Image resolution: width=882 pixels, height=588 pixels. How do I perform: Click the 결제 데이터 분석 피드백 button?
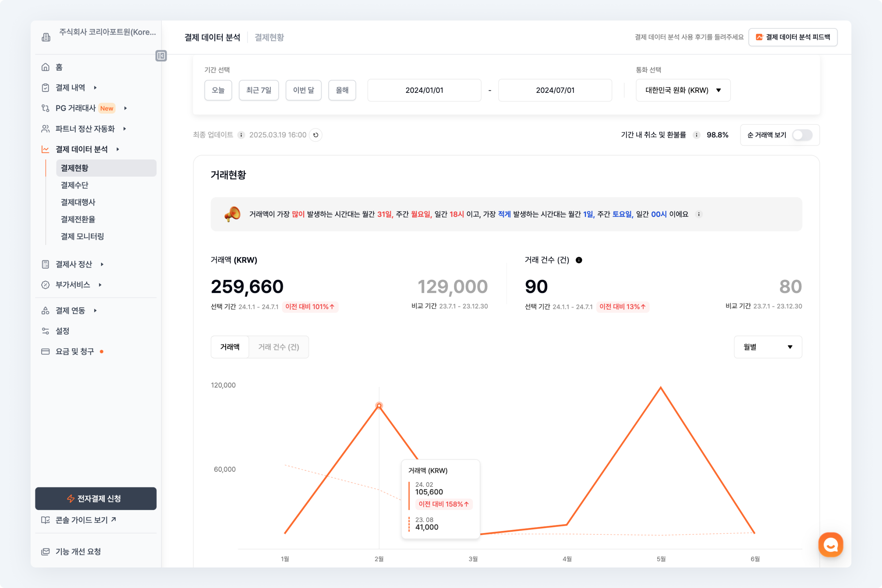tap(793, 37)
